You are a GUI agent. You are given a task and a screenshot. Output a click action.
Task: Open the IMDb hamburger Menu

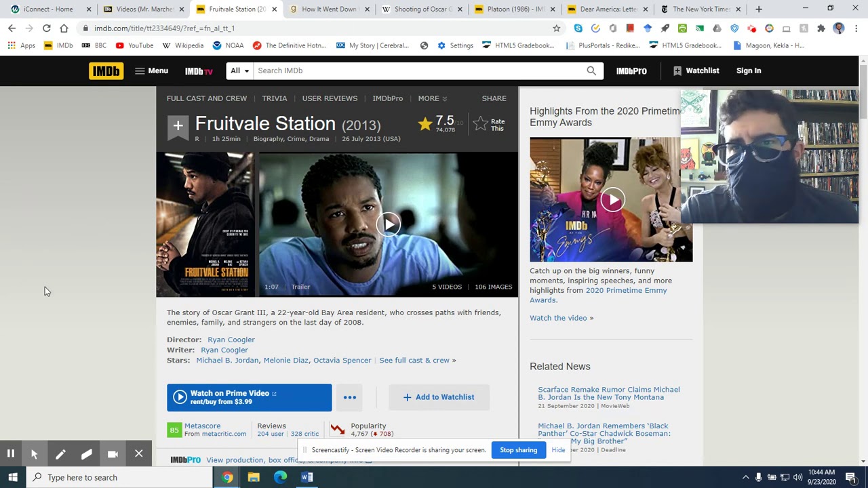[x=151, y=70]
